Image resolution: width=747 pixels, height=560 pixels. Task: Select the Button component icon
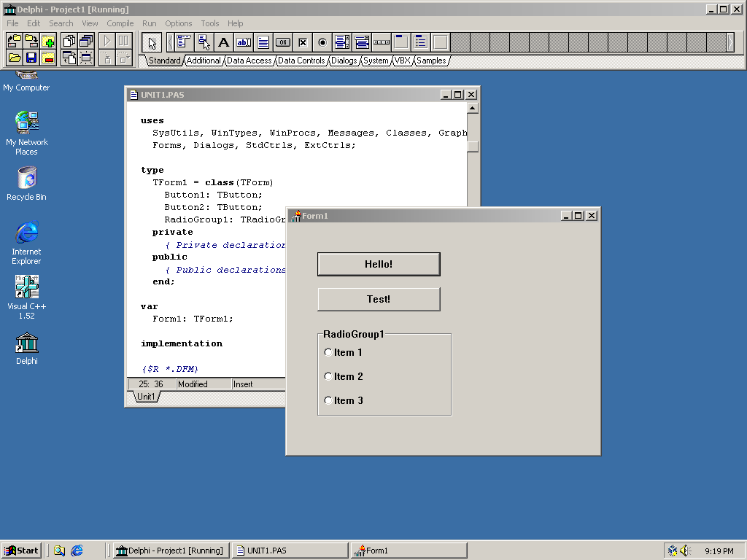283,42
